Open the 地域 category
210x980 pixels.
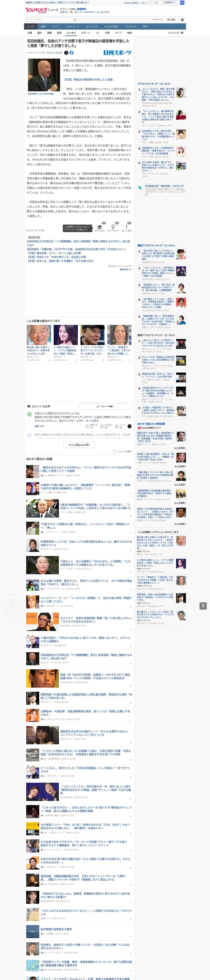coord(129,33)
